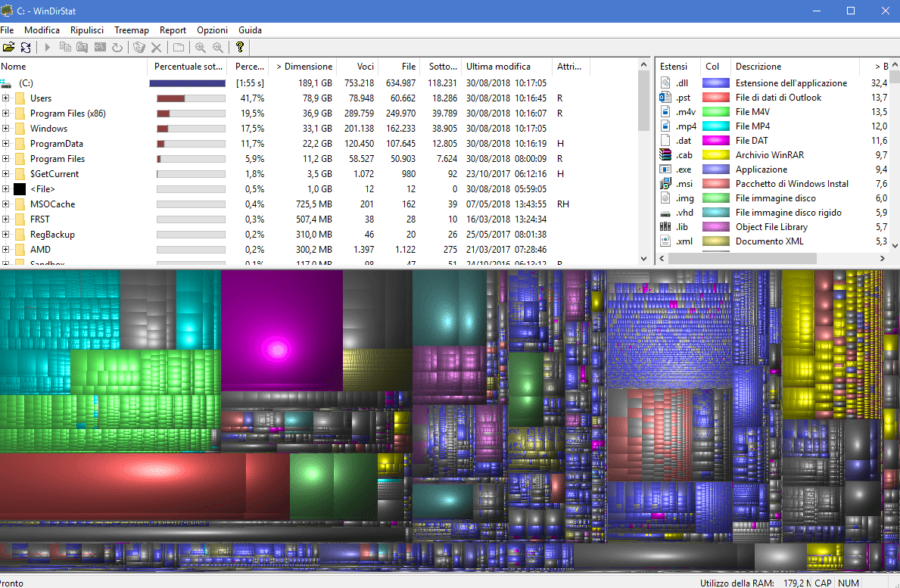
Task: Click the Descrizione column header
Action: point(758,67)
